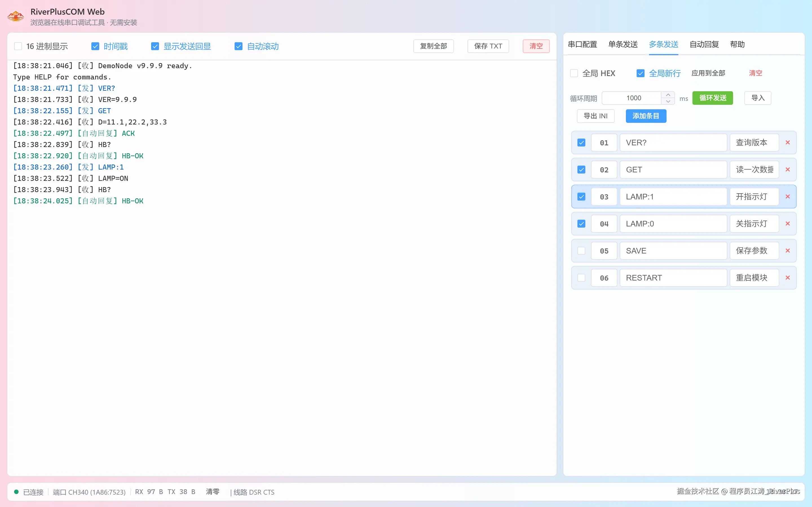Enable 16 进制显示 checkbox

coord(18,46)
